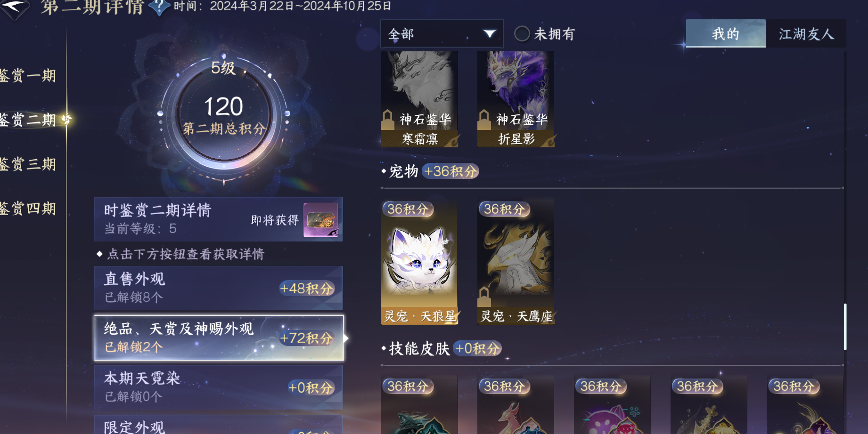Click the vertical scrollbar on the right

click(845, 327)
